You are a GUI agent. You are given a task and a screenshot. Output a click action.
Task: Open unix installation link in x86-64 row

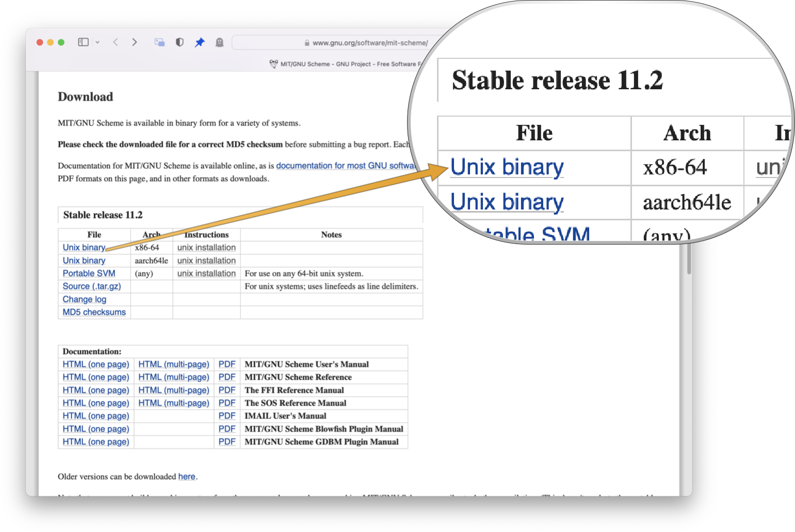coord(206,248)
